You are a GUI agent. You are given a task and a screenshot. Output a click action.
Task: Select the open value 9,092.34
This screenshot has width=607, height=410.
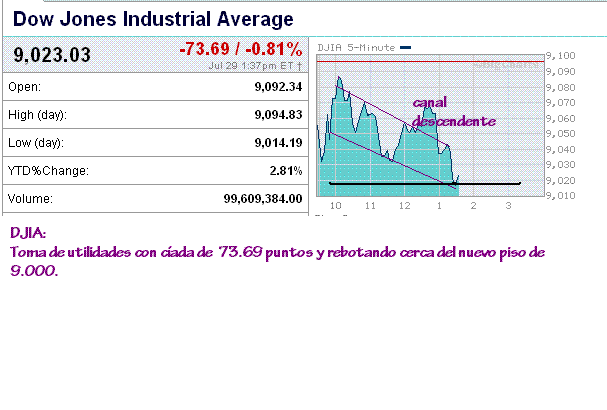pos(278,87)
